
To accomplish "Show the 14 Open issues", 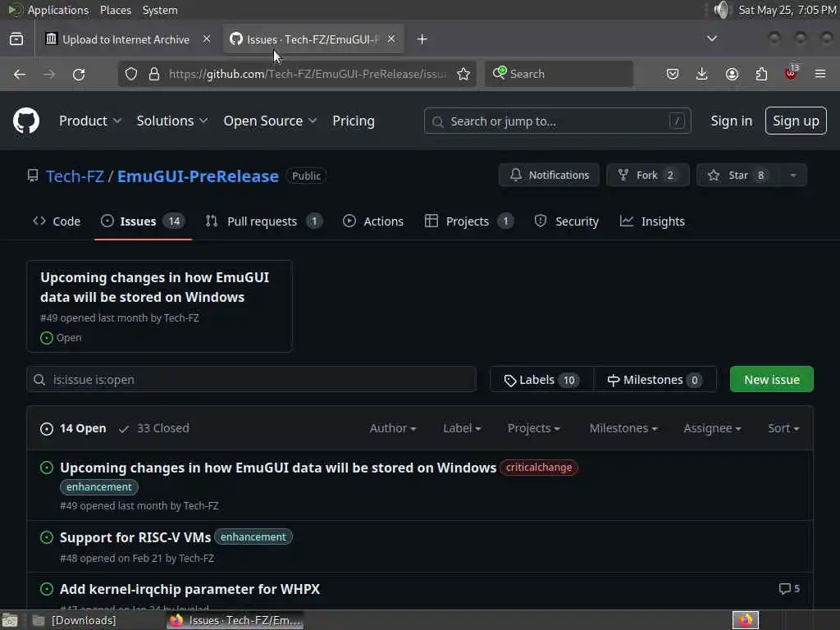I will pyautogui.click(x=73, y=428).
